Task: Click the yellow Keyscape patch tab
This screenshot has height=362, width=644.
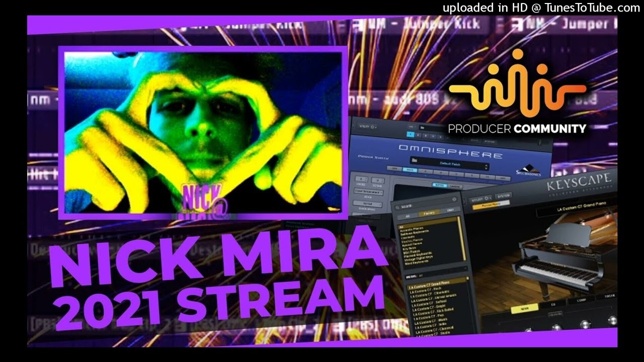Action: coord(491,205)
